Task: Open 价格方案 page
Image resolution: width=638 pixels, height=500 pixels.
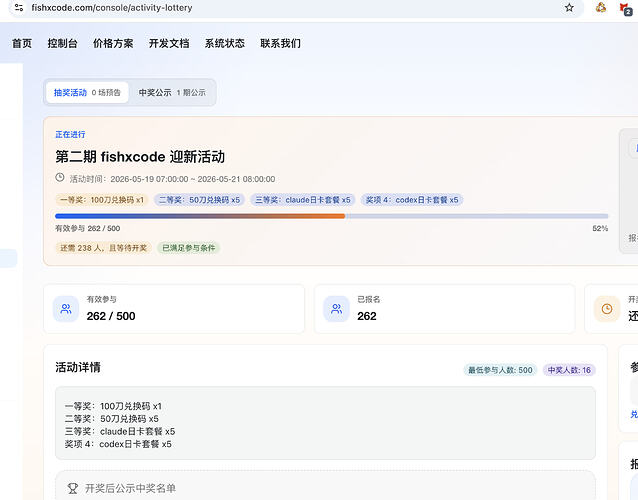Action: click(113, 43)
